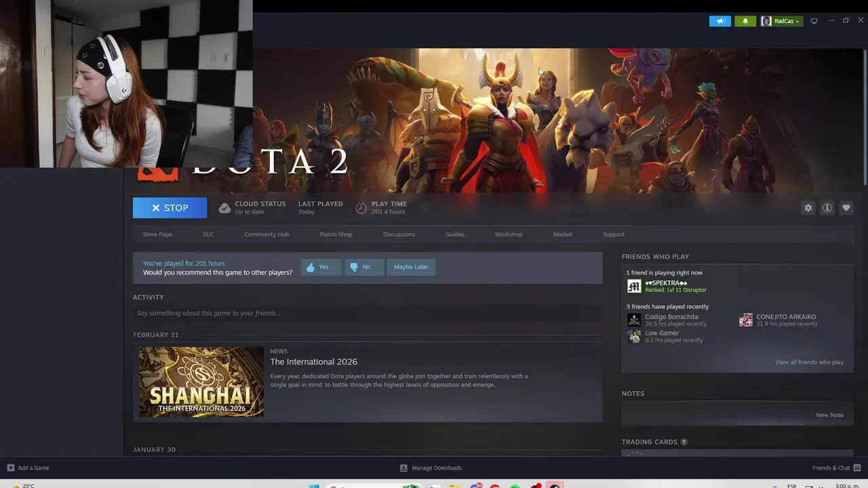The width and height of the screenshot is (868, 488).
Task: Click the Manage Downloads arrow icon
Action: (403, 468)
